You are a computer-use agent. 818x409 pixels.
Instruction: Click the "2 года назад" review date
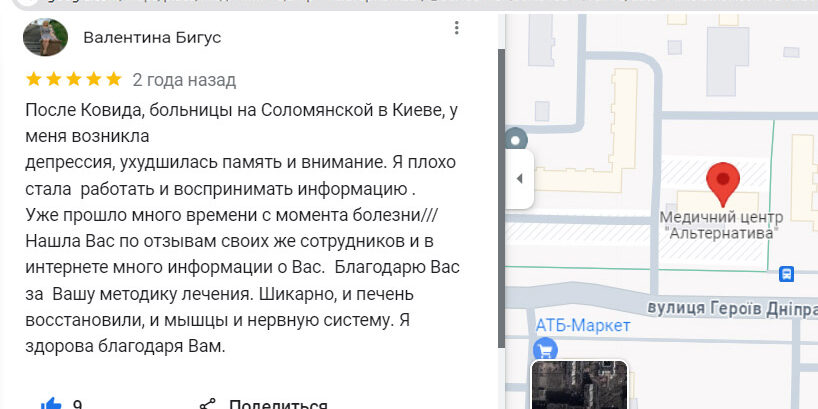184,79
